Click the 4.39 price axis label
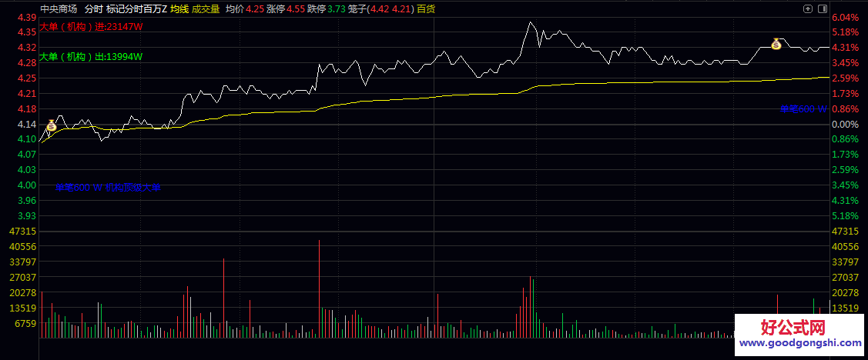This screenshot has width=868, height=360. (x=27, y=17)
